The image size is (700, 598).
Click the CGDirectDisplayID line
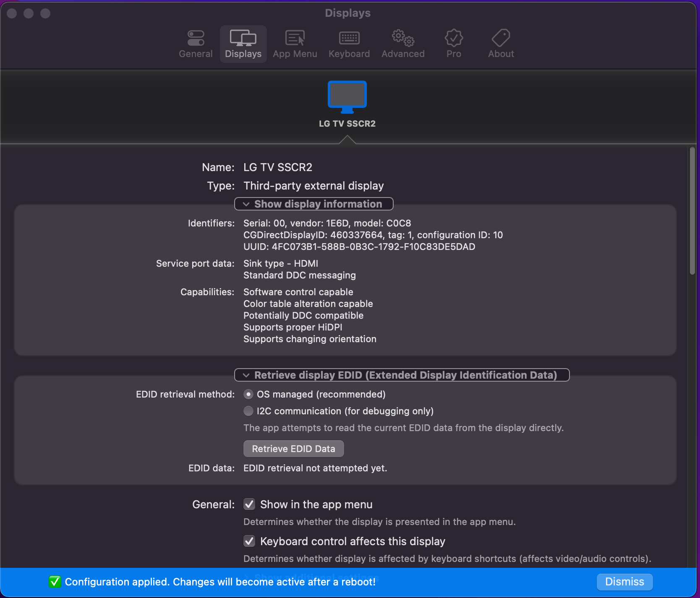[x=373, y=235]
